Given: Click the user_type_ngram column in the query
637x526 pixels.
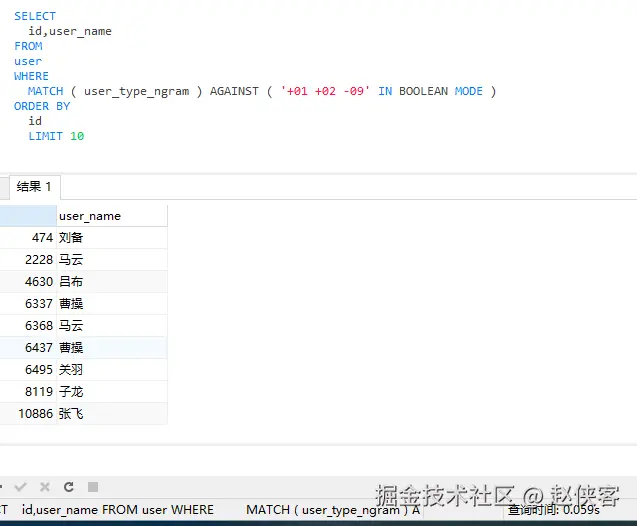Looking at the screenshot, I should tap(136, 91).
